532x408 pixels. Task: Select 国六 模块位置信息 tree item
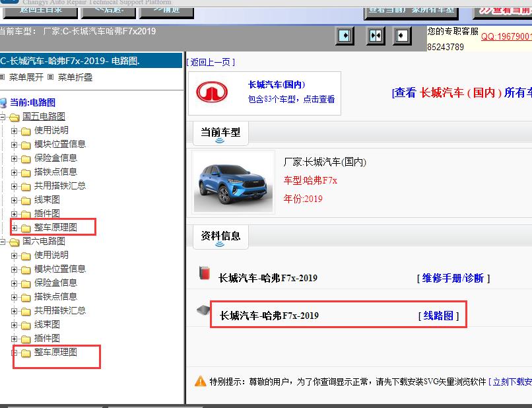[60, 269]
